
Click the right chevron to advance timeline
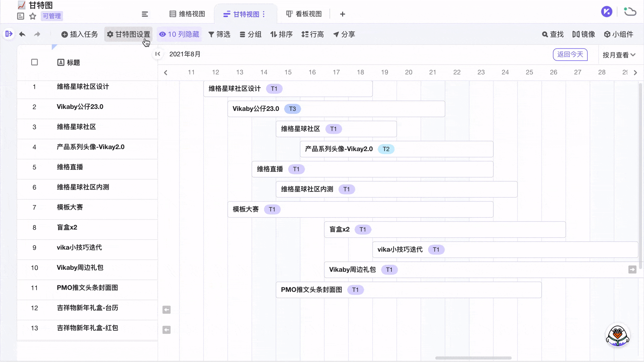click(x=635, y=72)
